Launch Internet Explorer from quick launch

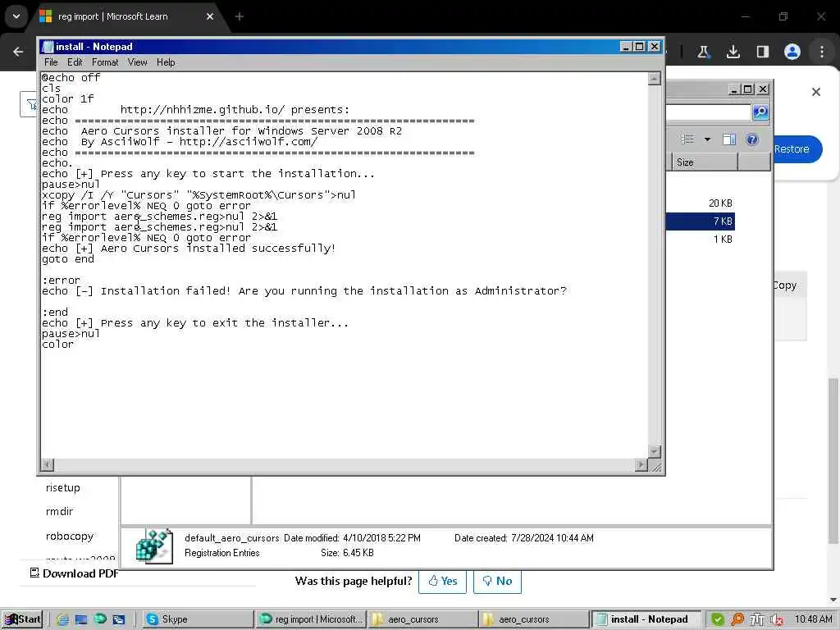point(62,620)
